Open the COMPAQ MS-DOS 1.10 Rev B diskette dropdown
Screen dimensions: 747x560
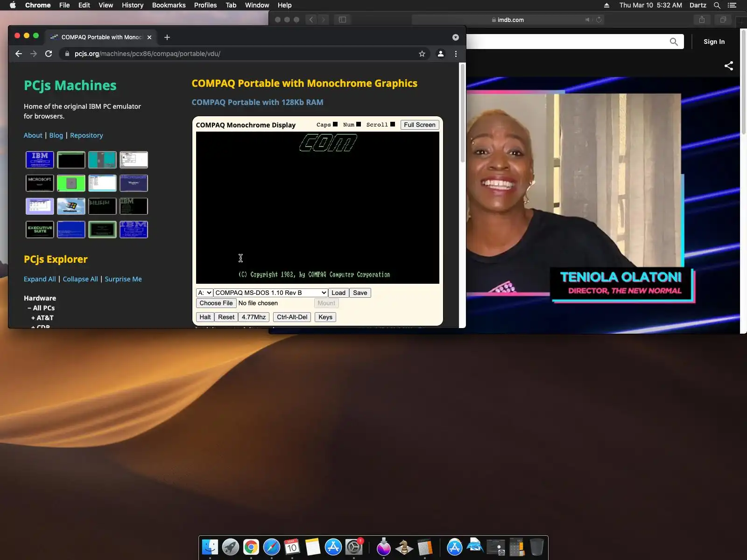coord(271,293)
